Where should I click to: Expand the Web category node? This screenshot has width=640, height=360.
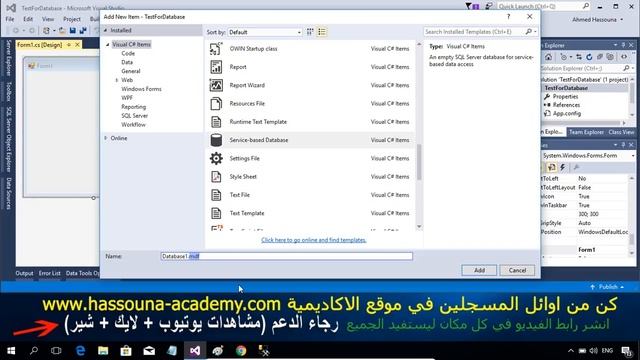[x=117, y=80]
